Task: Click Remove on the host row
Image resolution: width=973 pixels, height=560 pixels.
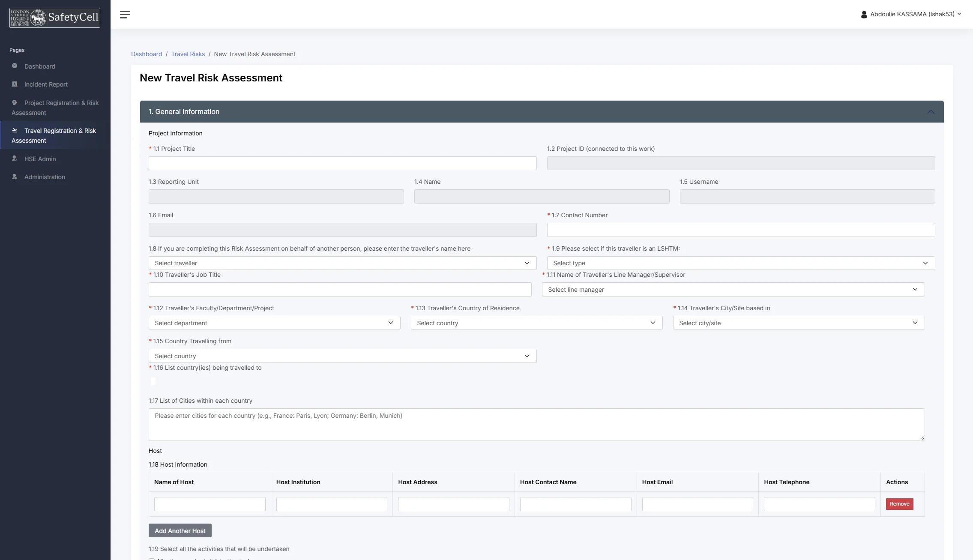Action: [899, 504]
